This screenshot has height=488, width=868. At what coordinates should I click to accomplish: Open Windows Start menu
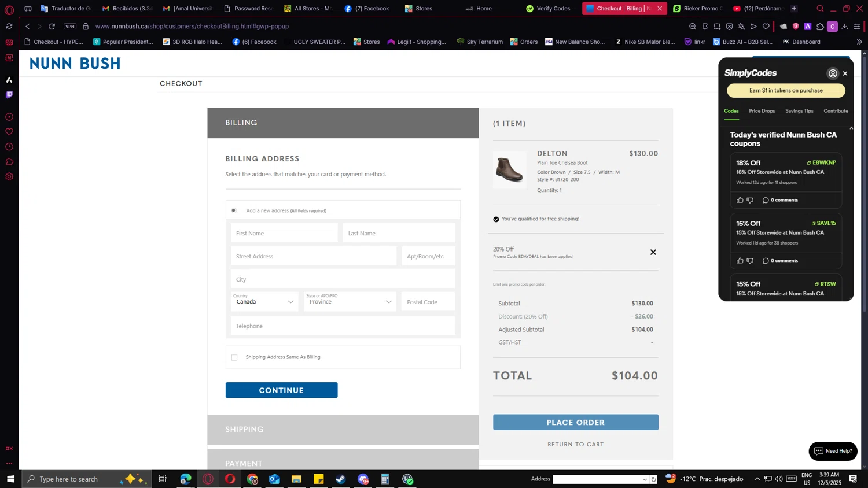pos(10,479)
